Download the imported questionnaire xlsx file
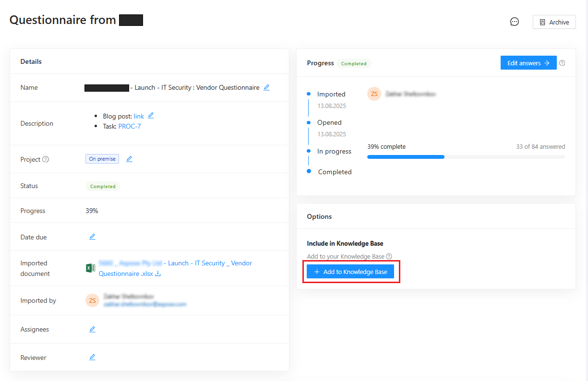Screen dimensions: 588x381 point(157,274)
